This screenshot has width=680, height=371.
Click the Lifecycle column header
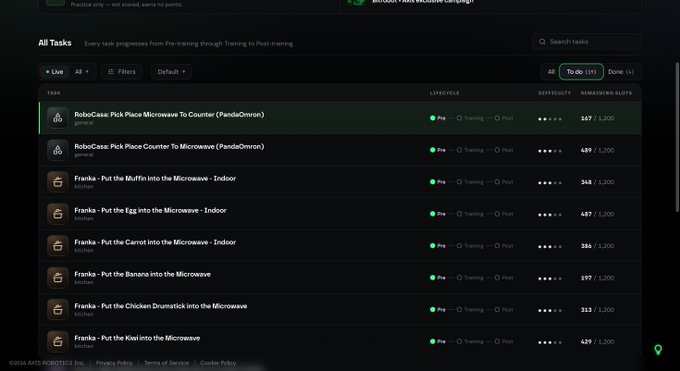[445, 93]
